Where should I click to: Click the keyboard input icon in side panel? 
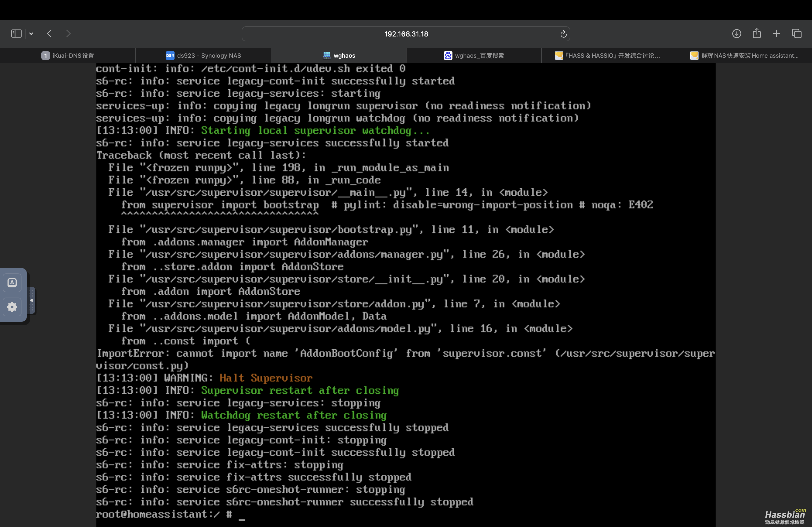(x=12, y=283)
